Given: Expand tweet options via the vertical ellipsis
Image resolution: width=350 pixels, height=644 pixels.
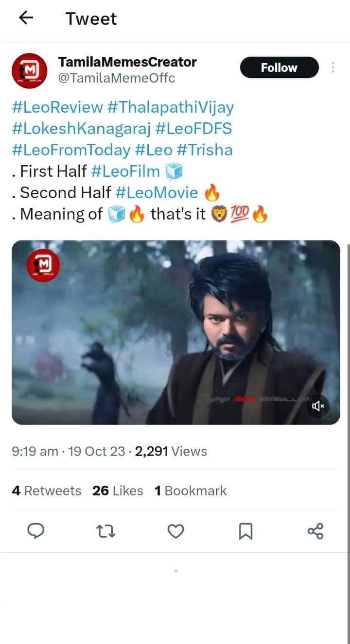Looking at the screenshot, I should (334, 68).
